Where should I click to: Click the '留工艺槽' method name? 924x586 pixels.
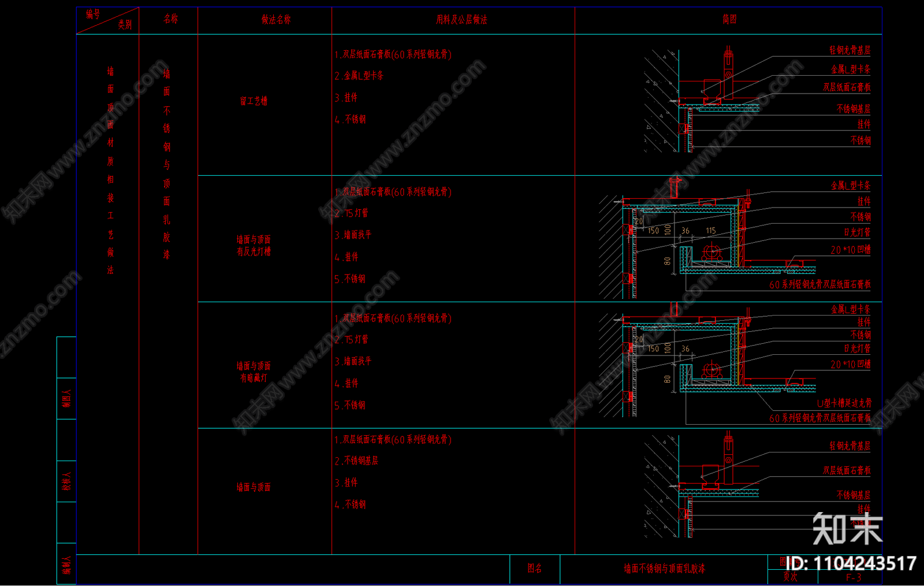(254, 101)
